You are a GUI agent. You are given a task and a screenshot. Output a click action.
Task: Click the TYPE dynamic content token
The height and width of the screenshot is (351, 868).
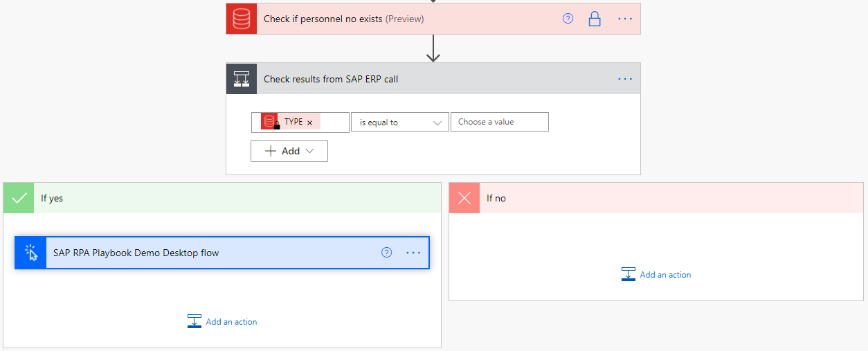pyautogui.click(x=291, y=122)
